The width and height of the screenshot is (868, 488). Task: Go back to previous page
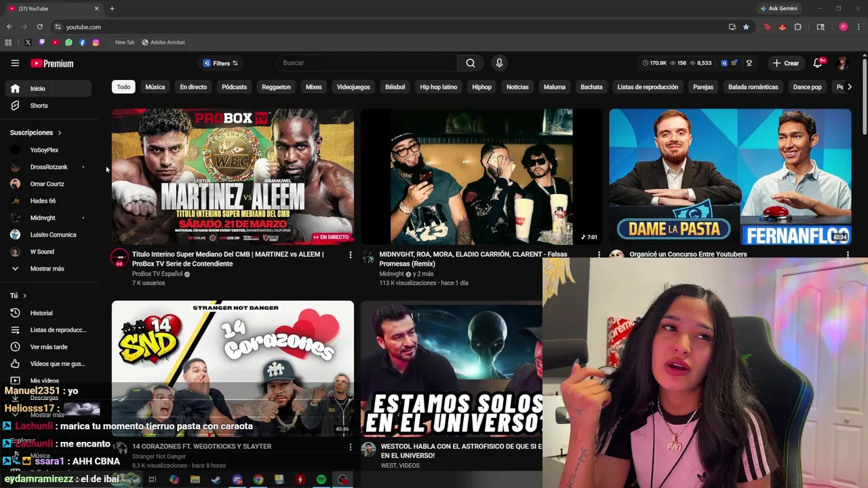(x=9, y=27)
